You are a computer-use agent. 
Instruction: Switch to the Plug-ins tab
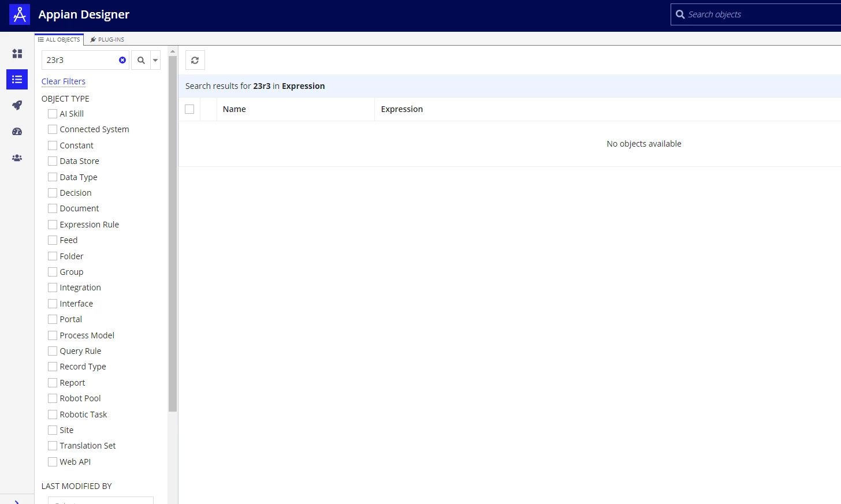click(107, 39)
